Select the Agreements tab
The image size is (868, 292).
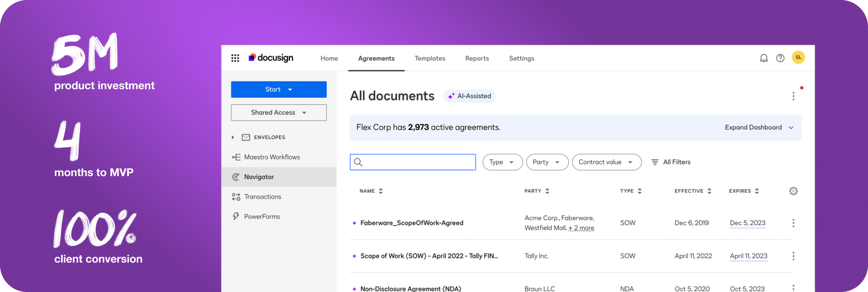coord(376,58)
